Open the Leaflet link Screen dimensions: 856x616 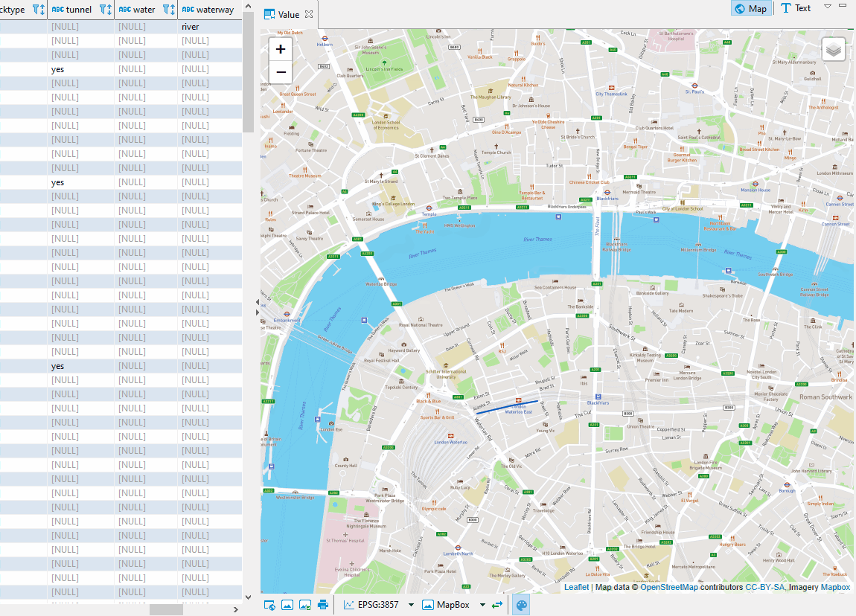[x=576, y=587]
